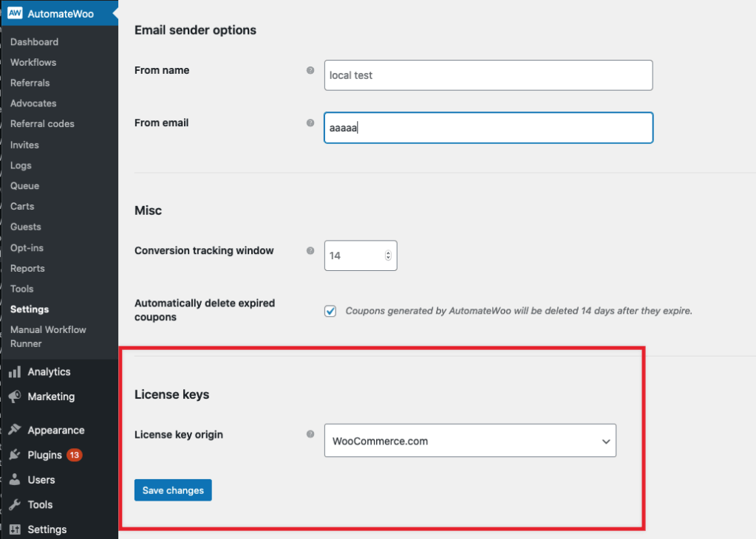Go to the Logs page

(21, 165)
